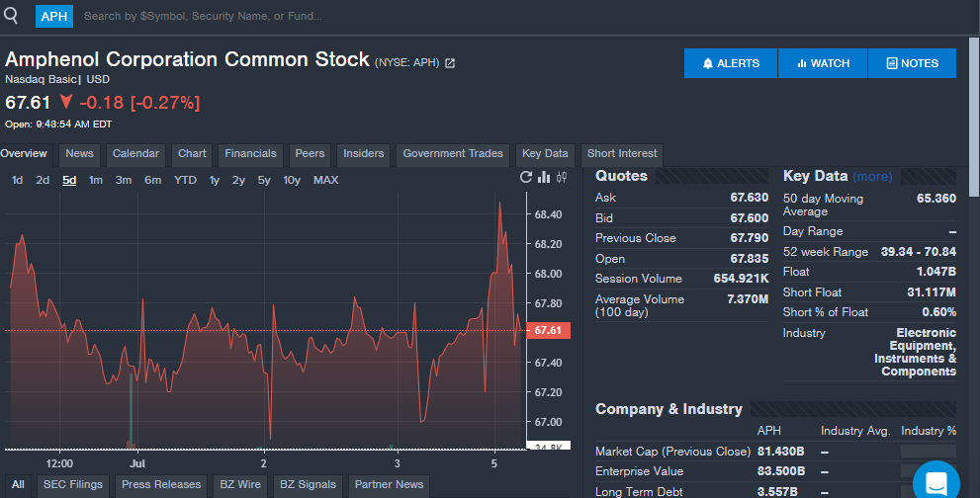
Task: Click the Session Volume value 654.921K
Action: click(x=741, y=279)
